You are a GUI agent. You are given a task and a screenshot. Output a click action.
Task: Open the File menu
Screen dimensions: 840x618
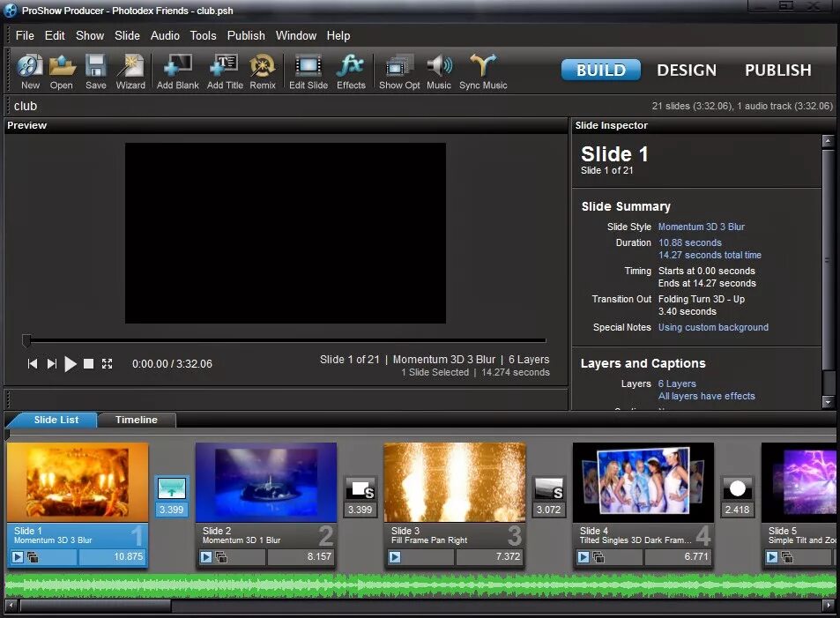point(25,36)
